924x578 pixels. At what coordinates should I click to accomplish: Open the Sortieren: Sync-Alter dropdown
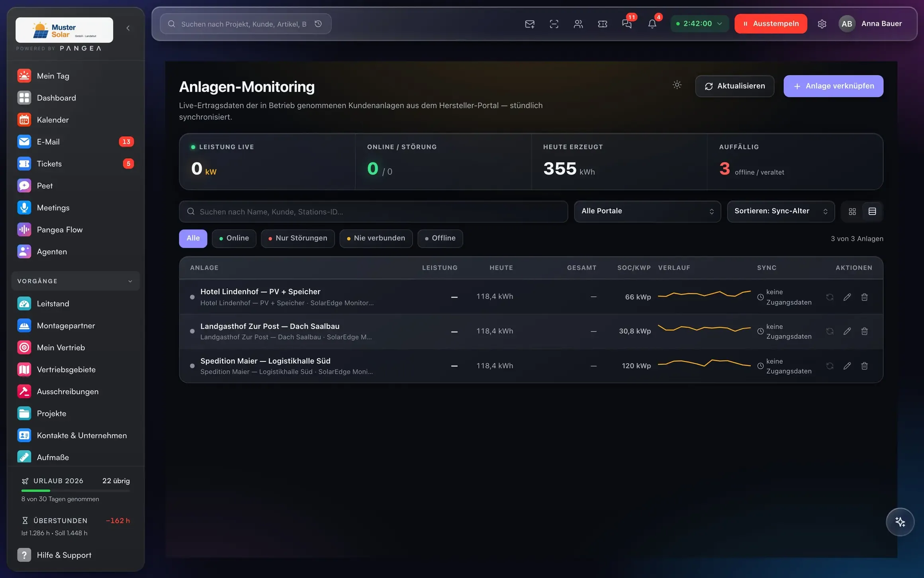[x=781, y=211]
